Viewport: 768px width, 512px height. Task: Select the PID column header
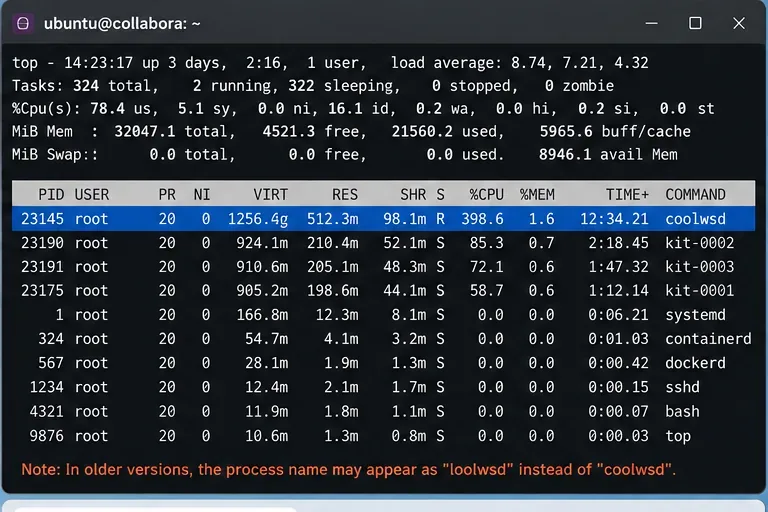(51, 195)
